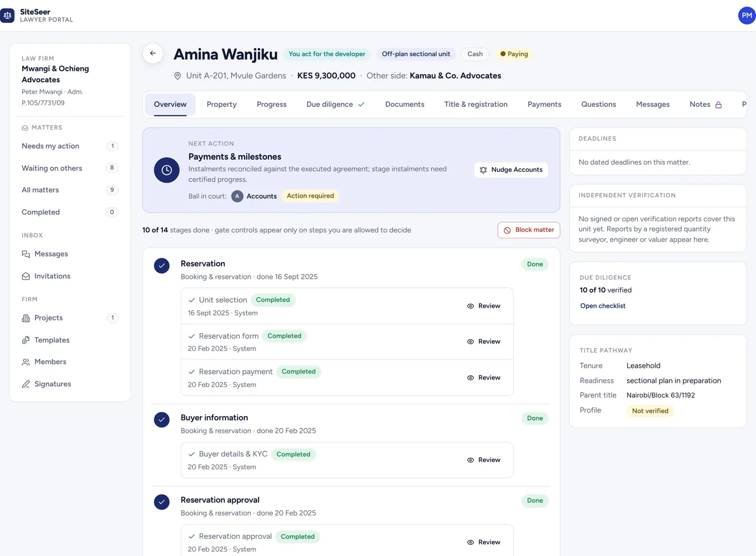Click the Block matter button
The height and width of the screenshot is (556, 756).
[x=529, y=230]
